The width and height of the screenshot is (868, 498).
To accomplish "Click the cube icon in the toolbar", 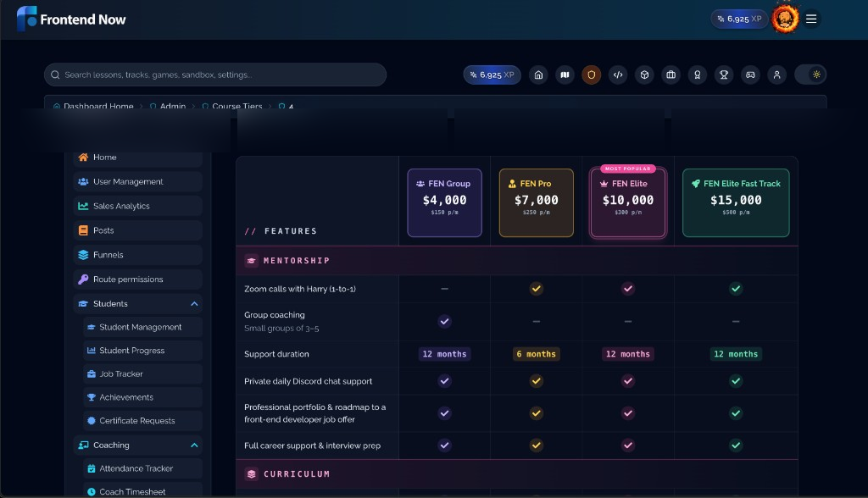I will (644, 75).
